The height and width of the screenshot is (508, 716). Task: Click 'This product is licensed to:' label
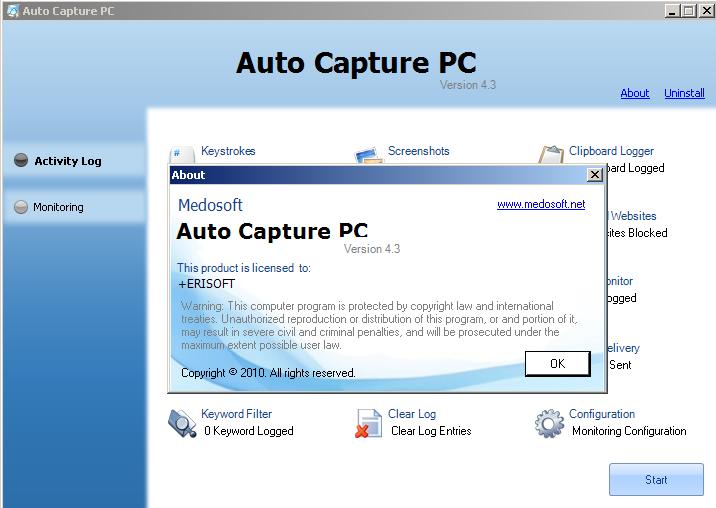pyautogui.click(x=244, y=268)
